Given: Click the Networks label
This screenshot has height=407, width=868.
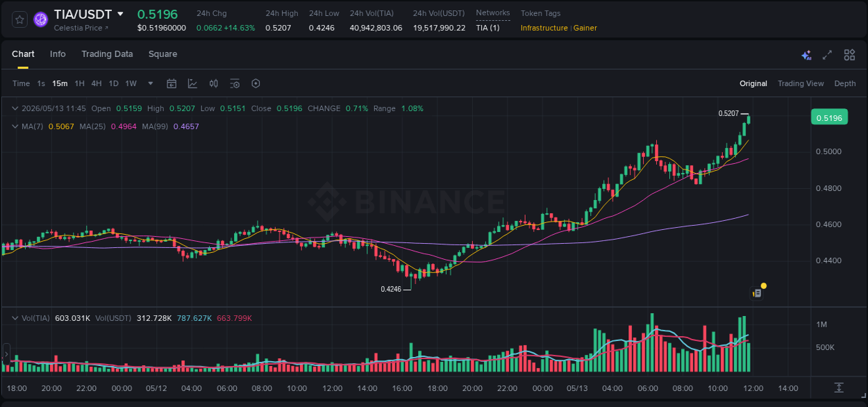Looking at the screenshot, I should [x=493, y=13].
